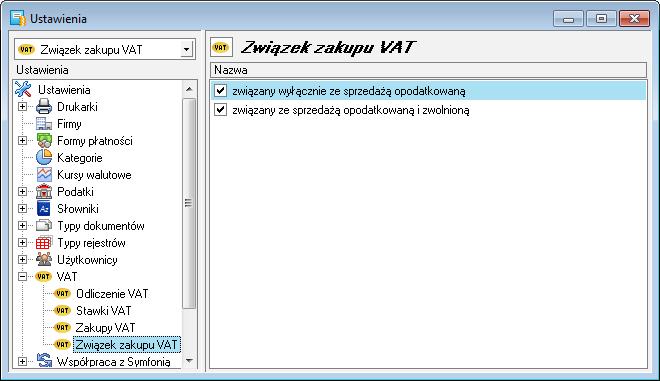660x381 pixels.
Task: Click the tree vertical scrollbar thumb
Action: (189, 203)
